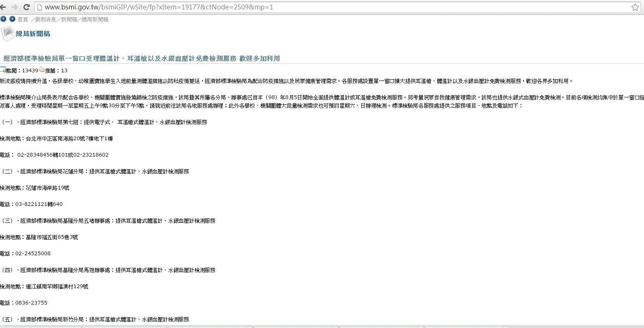Viewport: 644px width, 328px height.
Task: Open the 總局新聞稿 breadcrumb link
Action: click(95, 19)
